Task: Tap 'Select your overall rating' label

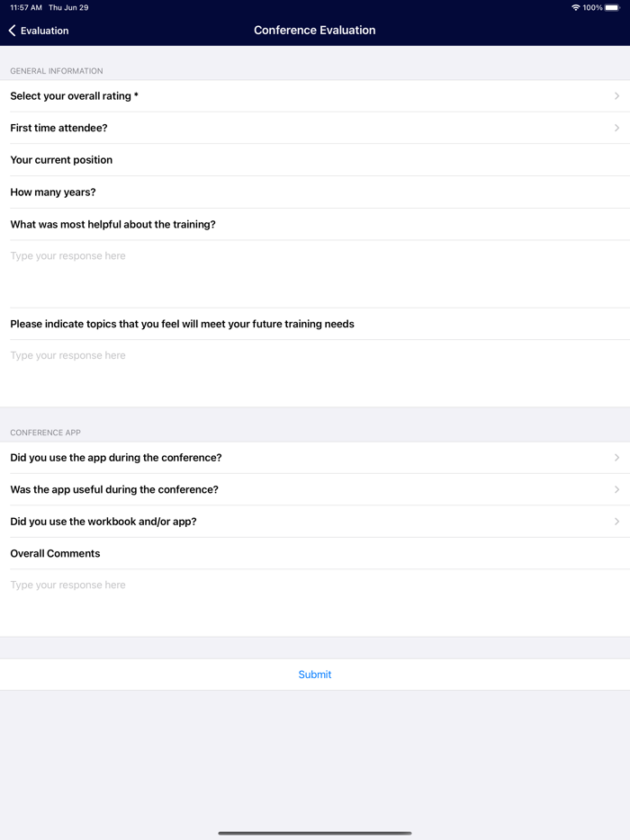Action: pos(74,96)
